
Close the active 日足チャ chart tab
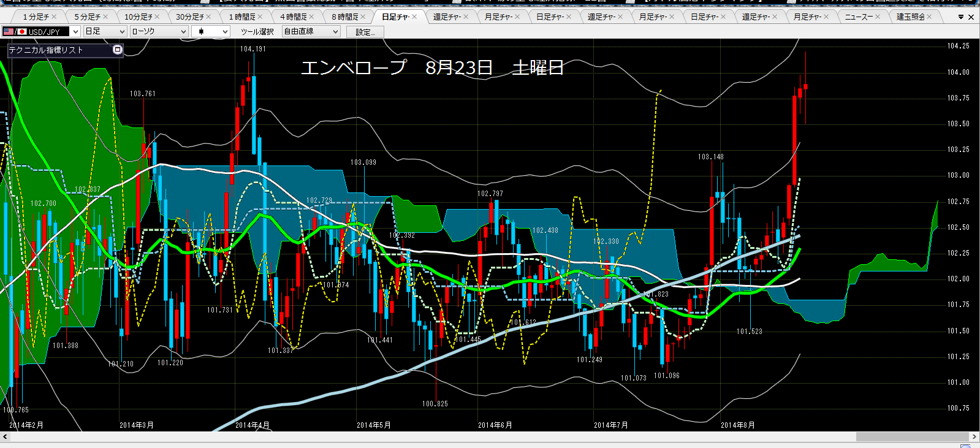click(x=414, y=17)
